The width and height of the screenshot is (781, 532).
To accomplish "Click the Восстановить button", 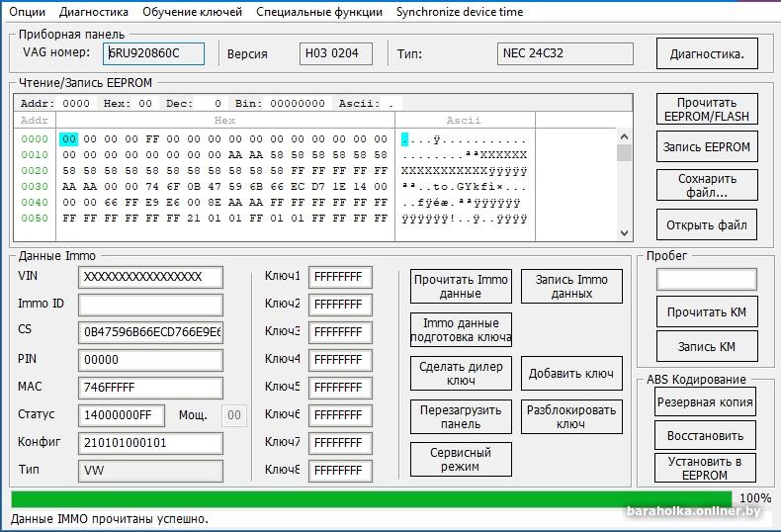I will [x=705, y=435].
